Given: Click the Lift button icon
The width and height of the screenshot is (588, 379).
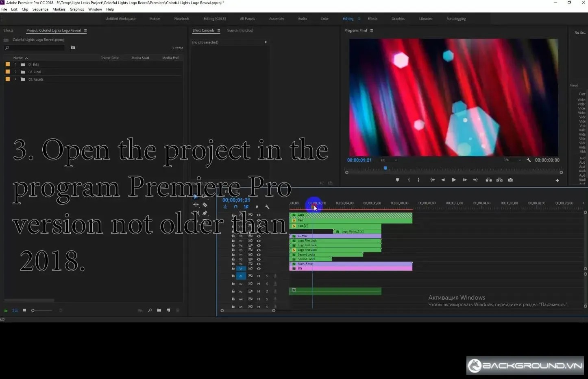Looking at the screenshot, I should point(489,180).
